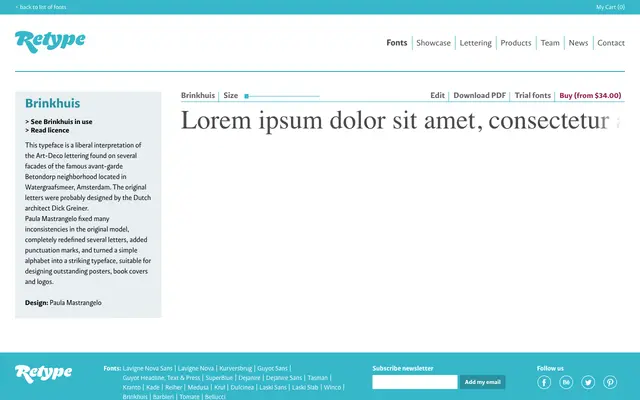The image size is (640, 400).
Task: Open the Guyot Sans footer link
Action: (x=272, y=369)
